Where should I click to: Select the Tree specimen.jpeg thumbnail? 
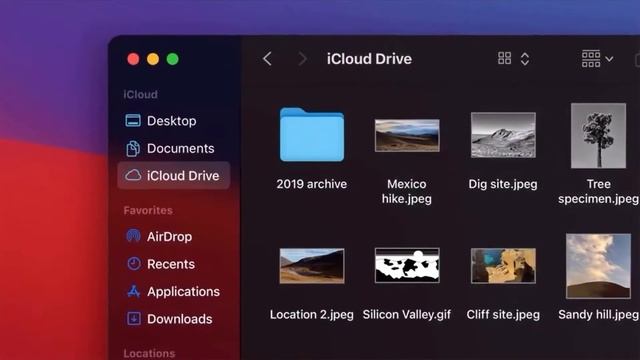click(x=598, y=136)
